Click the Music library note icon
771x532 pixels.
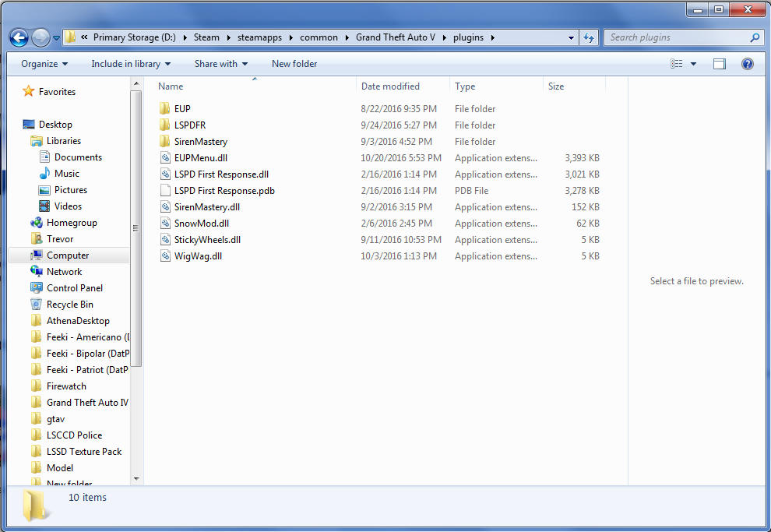(x=44, y=173)
